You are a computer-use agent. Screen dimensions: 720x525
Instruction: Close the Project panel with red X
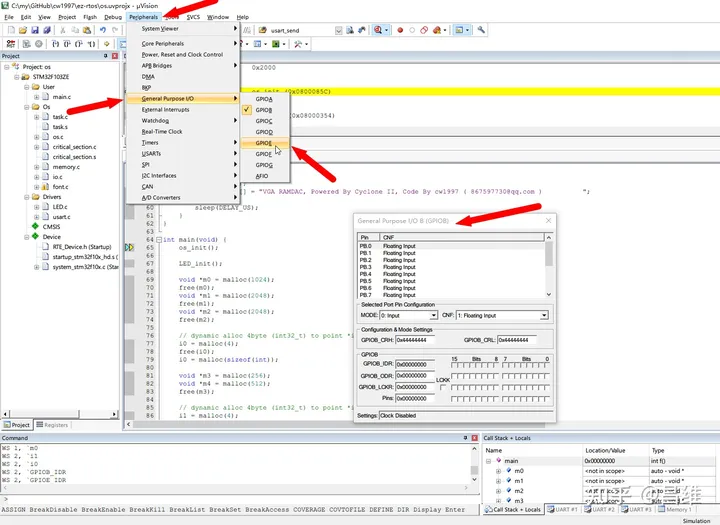(115, 56)
